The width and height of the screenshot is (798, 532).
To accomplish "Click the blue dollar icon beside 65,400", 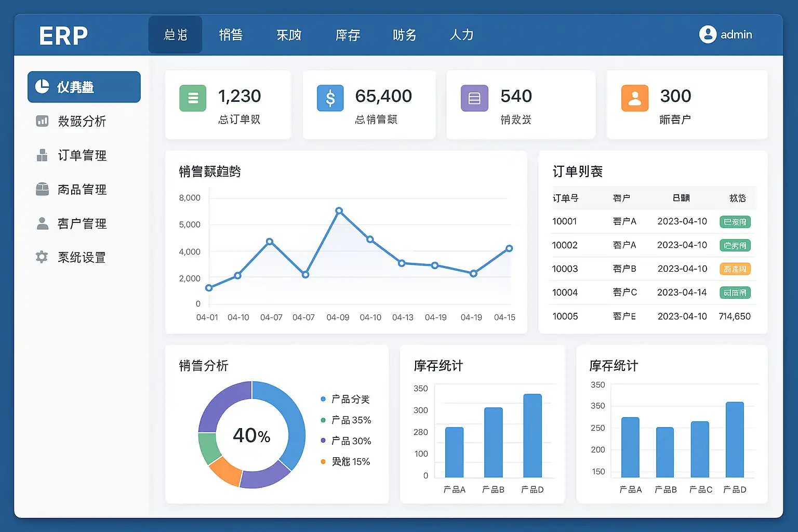I will pyautogui.click(x=330, y=98).
